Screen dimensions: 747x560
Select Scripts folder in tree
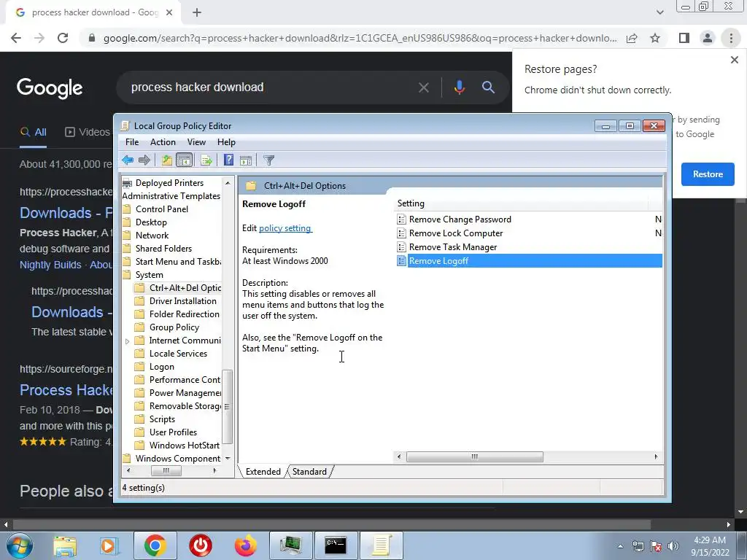coord(162,419)
